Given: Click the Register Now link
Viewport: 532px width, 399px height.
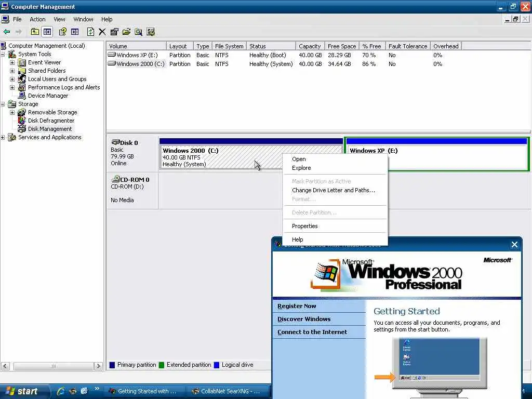Looking at the screenshot, I should click(x=297, y=306).
